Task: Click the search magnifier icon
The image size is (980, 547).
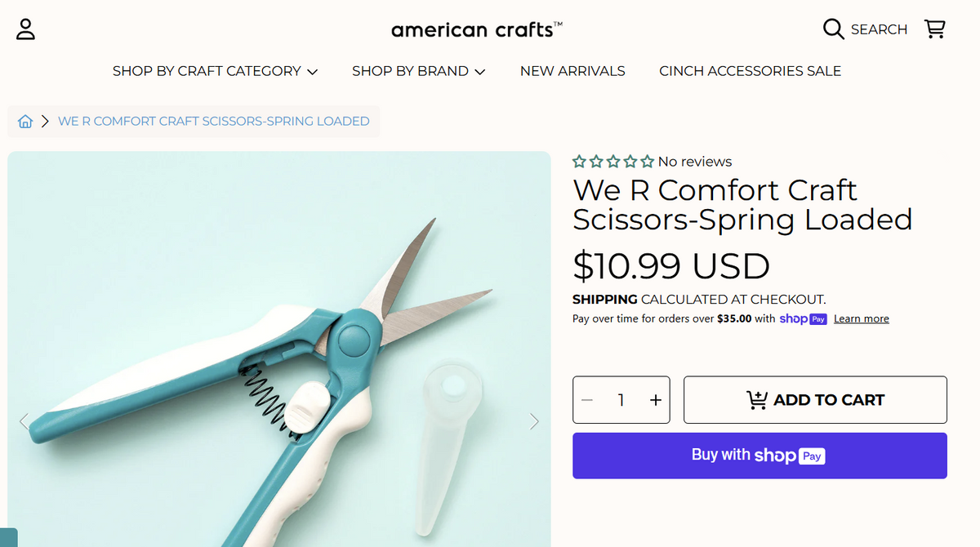Action: pyautogui.click(x=833, y=29)
